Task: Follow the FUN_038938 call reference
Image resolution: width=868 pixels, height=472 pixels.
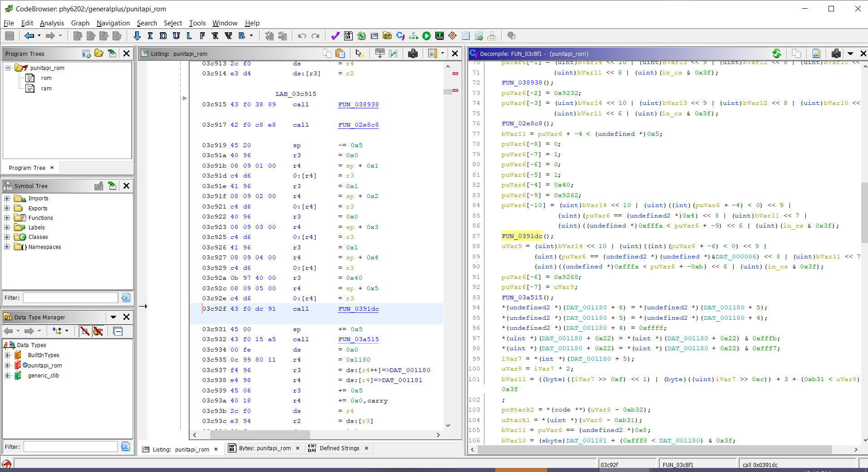Action: (358, 104)
